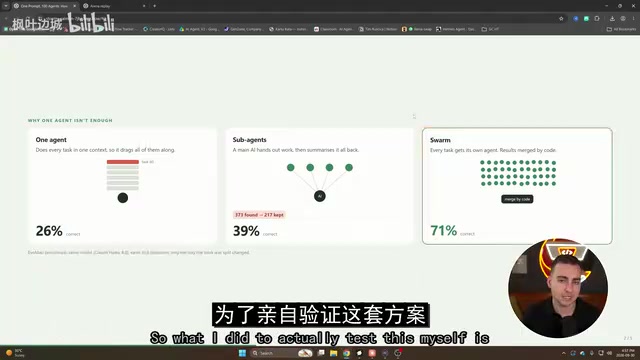Open the CreatorIQ bookmark
640x360 pixels.
[x=159, y=29]
